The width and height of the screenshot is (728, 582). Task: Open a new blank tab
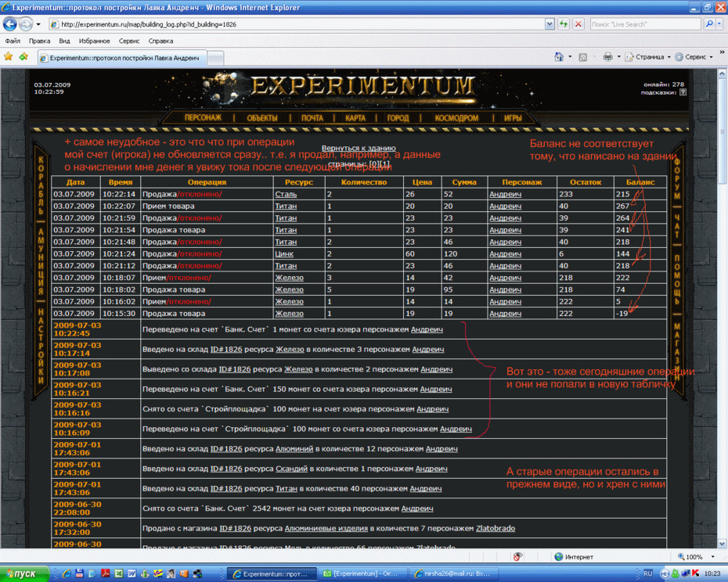click(215, 59)
